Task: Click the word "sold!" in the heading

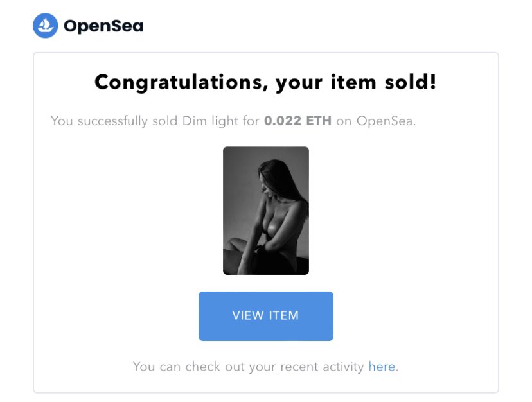Action: (410, 82)
